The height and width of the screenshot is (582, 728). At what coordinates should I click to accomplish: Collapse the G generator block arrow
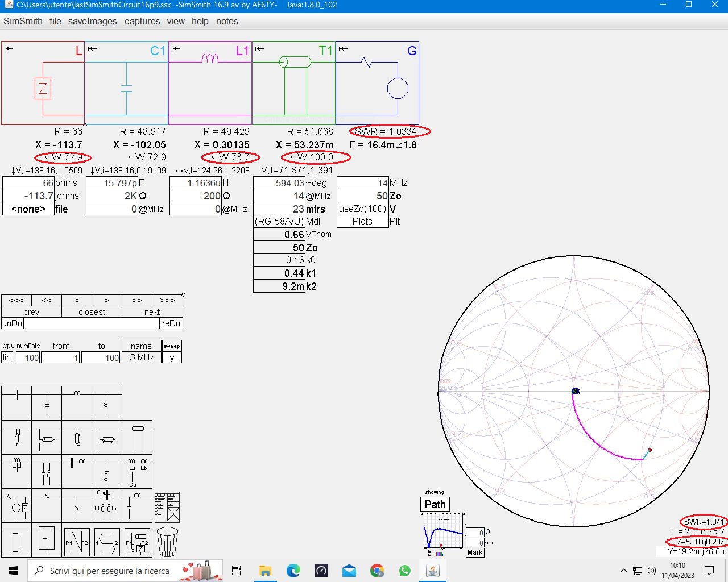(x=343, y=48)
